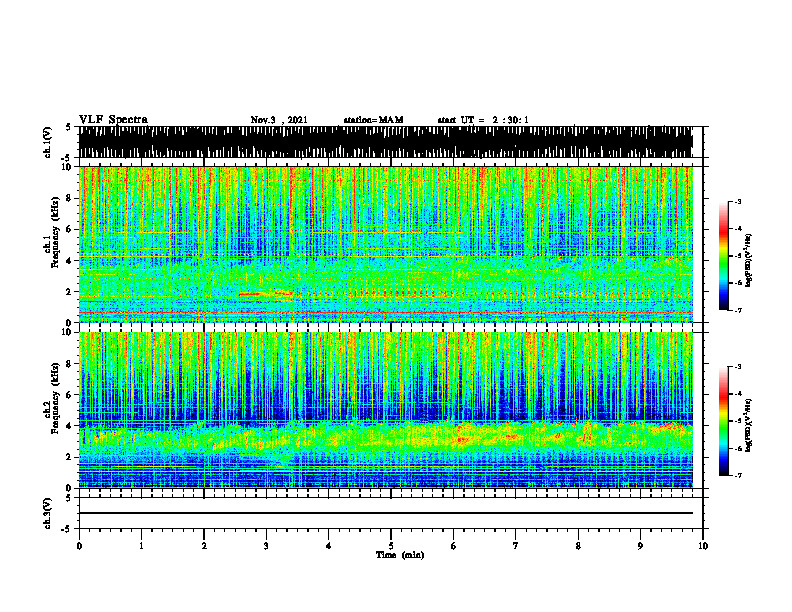792x612 pixels.
Task: Click inside the ch.2 frequency spectrogram panel
Action: click(386, 410)
